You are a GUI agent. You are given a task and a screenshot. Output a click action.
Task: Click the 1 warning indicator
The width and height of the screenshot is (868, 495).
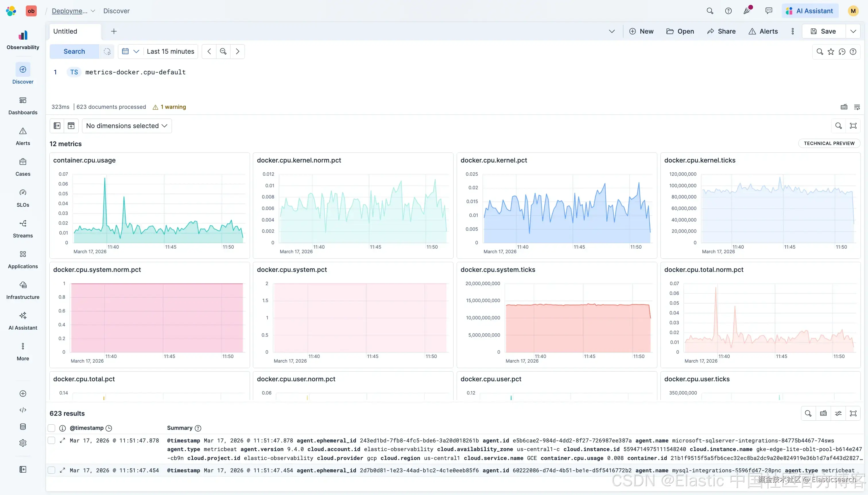[169, 107]
